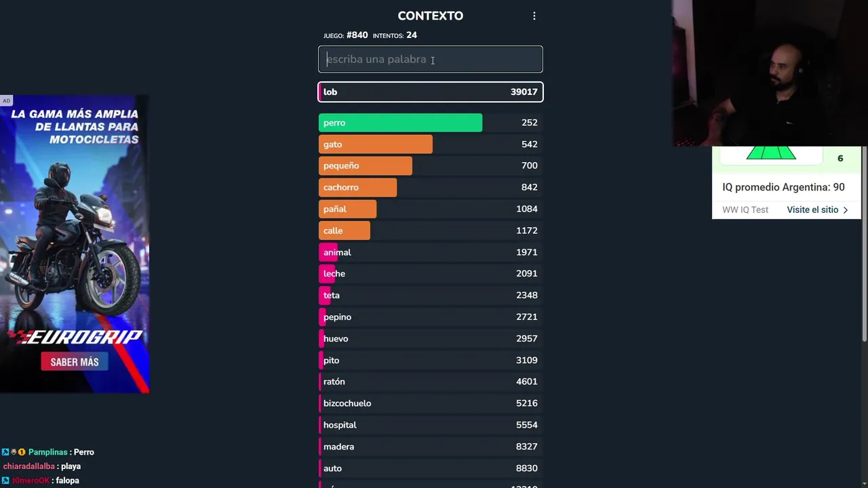This screenshot has width=868, height=488.
Task: Select the 'gato' guess row
Action: click(x=430, y=144)
